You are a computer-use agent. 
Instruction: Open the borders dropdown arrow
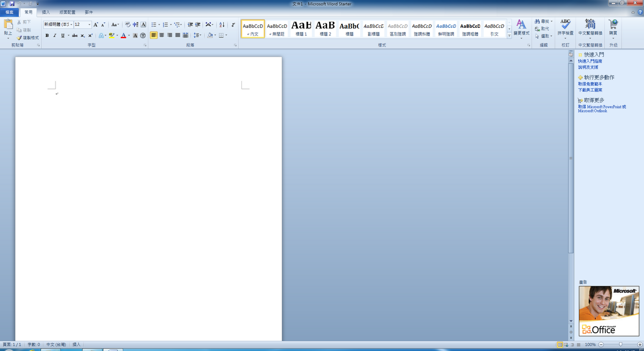tap(226, 35)
